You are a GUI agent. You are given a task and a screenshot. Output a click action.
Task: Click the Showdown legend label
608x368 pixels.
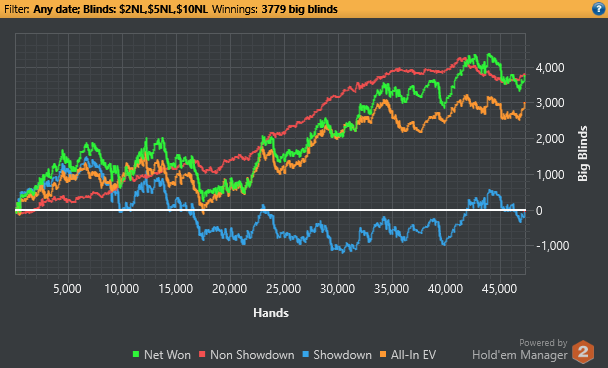pos(342,354)
